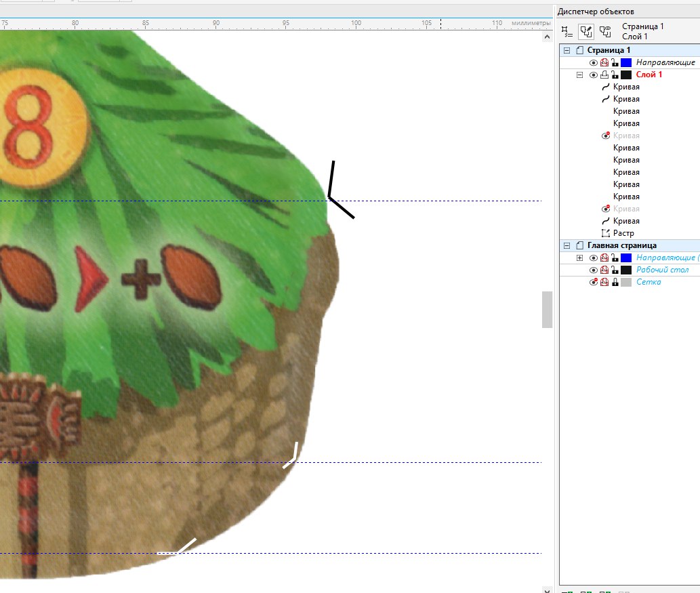Hide the Рабочий стол layer
The height and width of the screenshot is (593, 700).
[x=594, y=270]
